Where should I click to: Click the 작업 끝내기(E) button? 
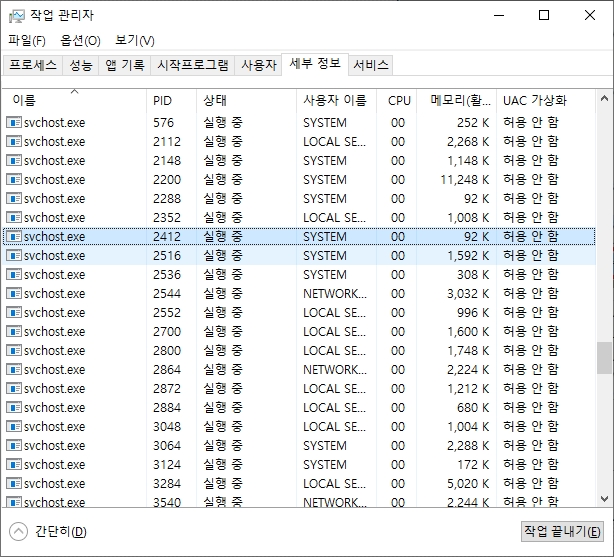coord(562,532)
